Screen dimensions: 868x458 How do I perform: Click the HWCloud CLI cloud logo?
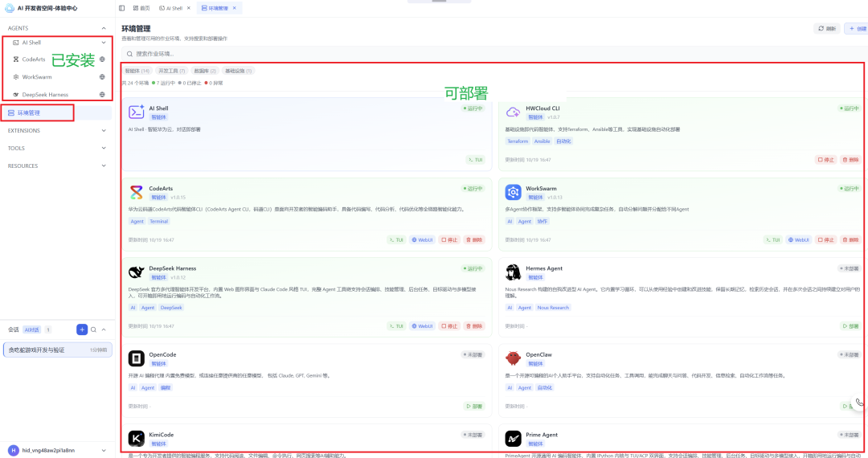pos(513,112)
